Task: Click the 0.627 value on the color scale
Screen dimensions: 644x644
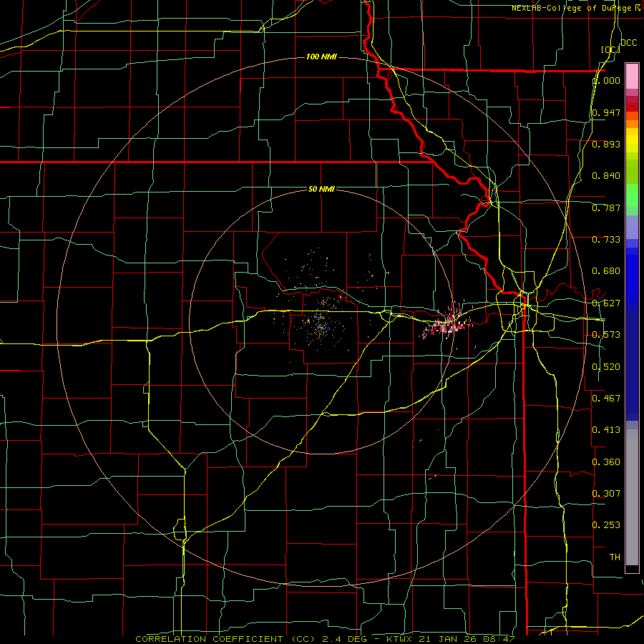Action: point(606,303)
